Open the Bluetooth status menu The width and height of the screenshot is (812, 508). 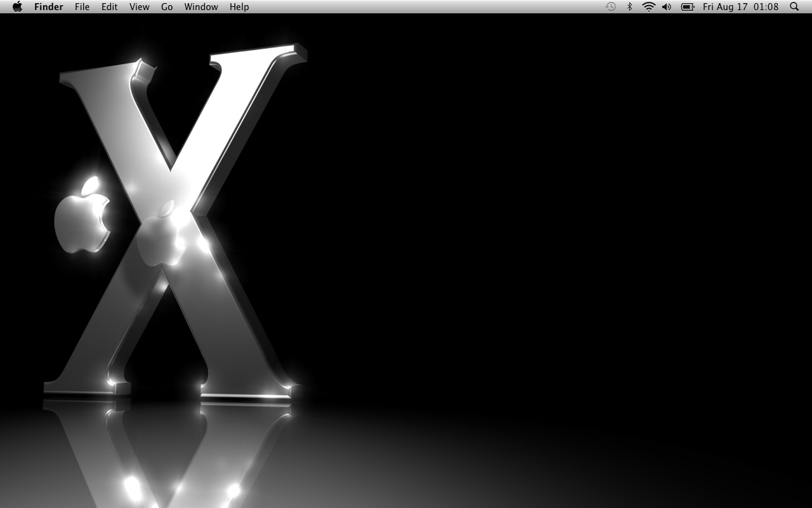629,7
